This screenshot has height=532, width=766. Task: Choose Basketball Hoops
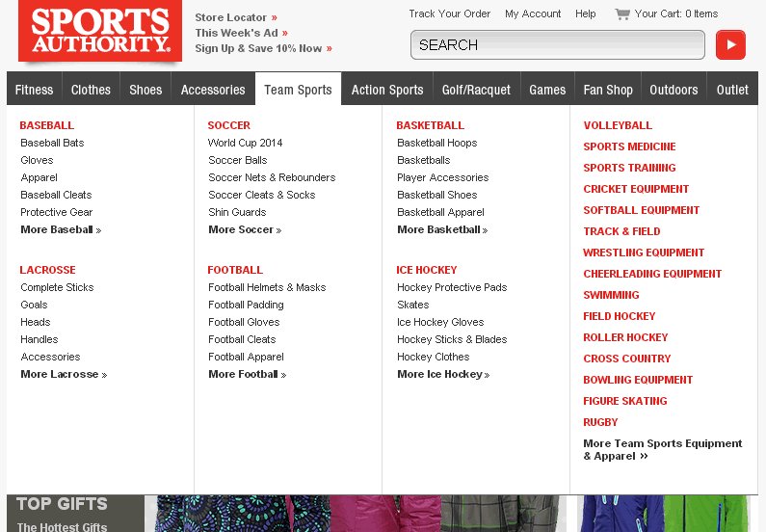tap(437, 144)
